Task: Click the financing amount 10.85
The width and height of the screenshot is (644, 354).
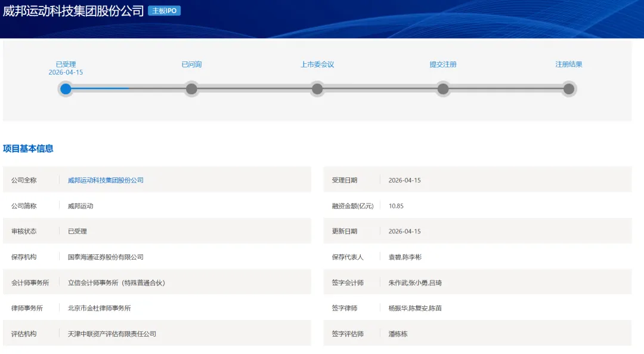Action: pos(396,206)
